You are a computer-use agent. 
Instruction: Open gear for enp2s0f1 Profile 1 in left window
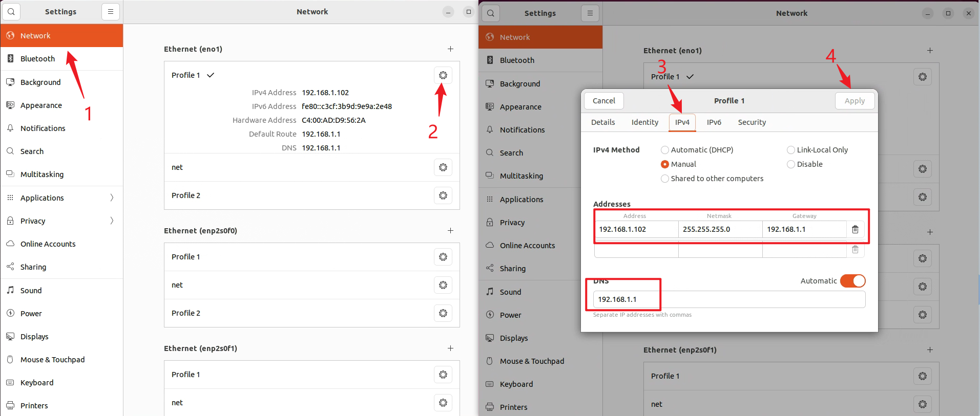click(443, 375)
